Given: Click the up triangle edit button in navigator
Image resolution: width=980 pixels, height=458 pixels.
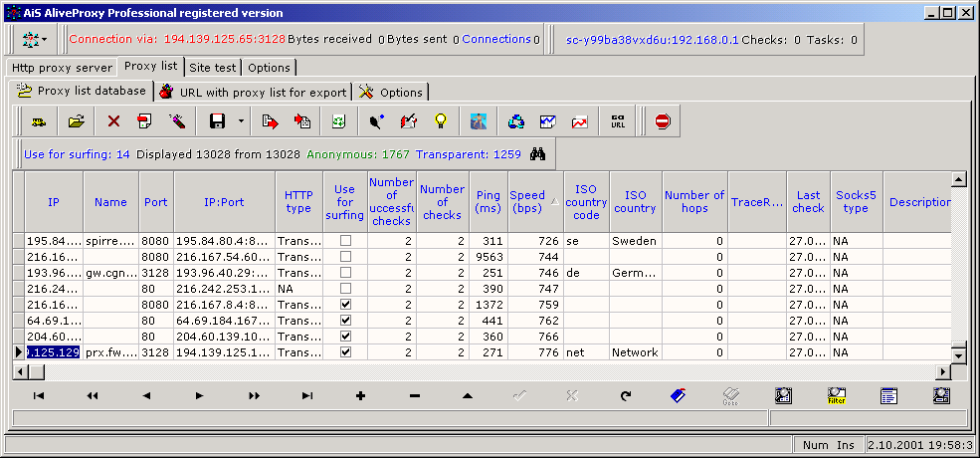Looking at the screenshot, I should pos(468,395).
